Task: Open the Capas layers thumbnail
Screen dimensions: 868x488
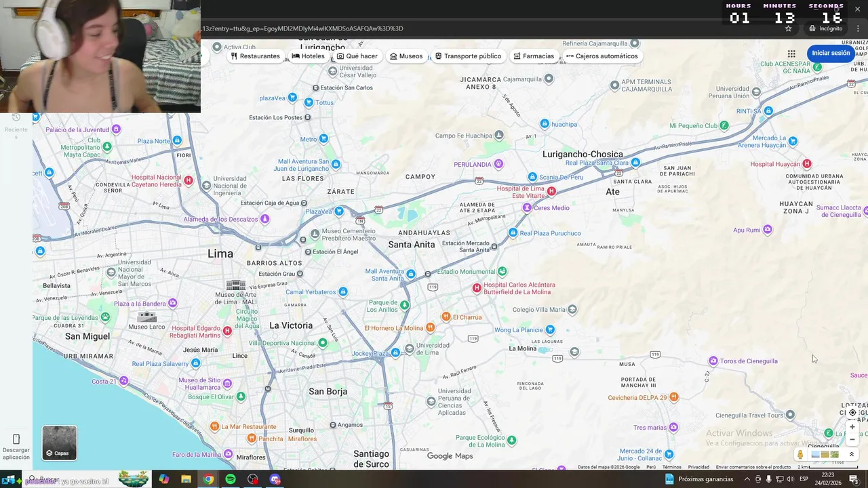Action: point(60,443)
